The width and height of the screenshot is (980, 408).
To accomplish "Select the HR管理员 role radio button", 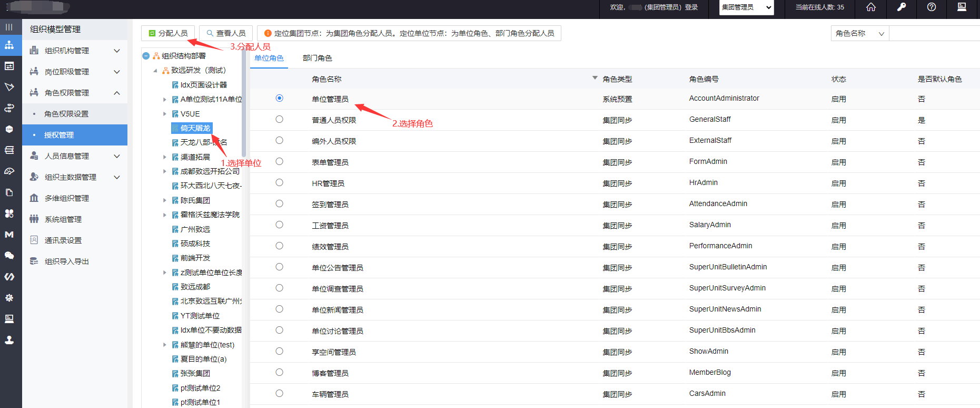I will 279,183.
